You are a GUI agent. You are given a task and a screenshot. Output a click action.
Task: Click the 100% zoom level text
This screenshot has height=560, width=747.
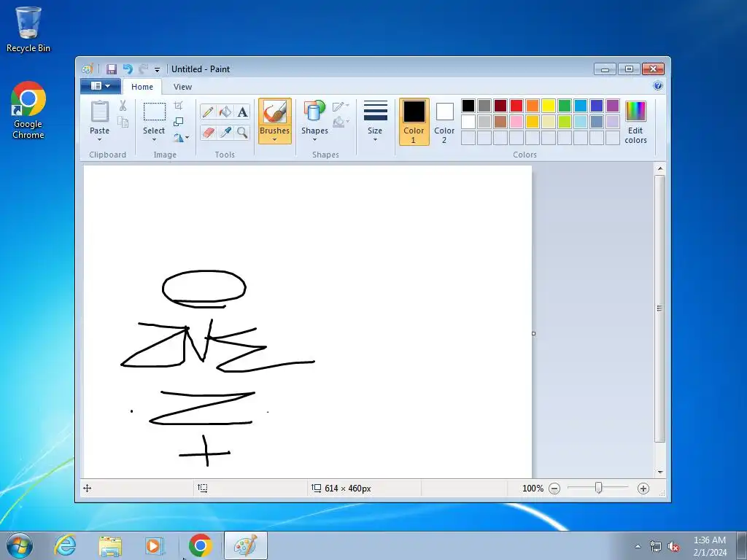[533, 488]
